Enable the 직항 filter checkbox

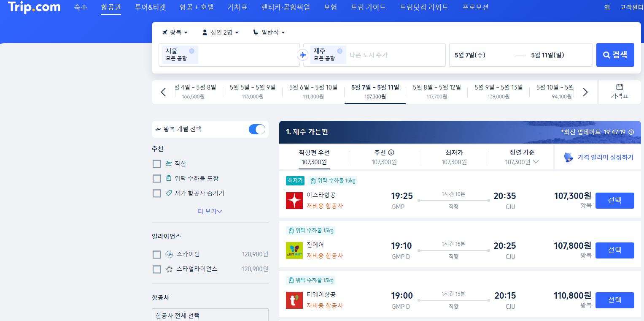click(156, 163)
